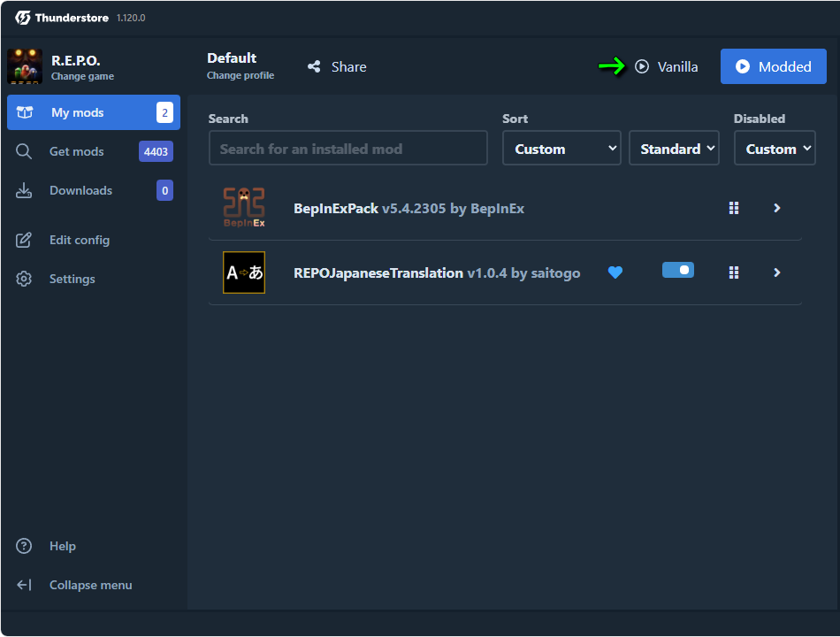840x637 pixels.
Task: Click the play icon on Modded button
Action: click(743, 66)
